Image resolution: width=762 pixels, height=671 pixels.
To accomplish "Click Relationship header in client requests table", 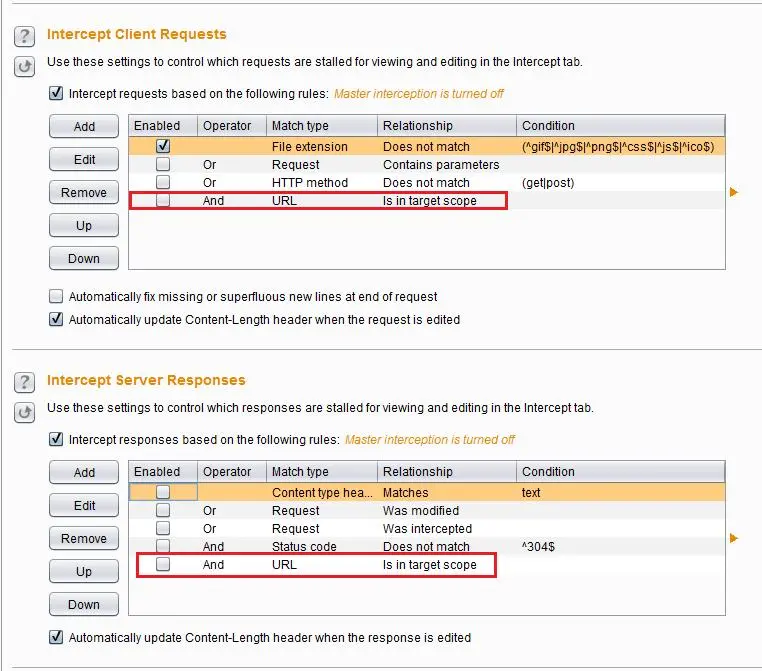I will [x=447, y=126].
